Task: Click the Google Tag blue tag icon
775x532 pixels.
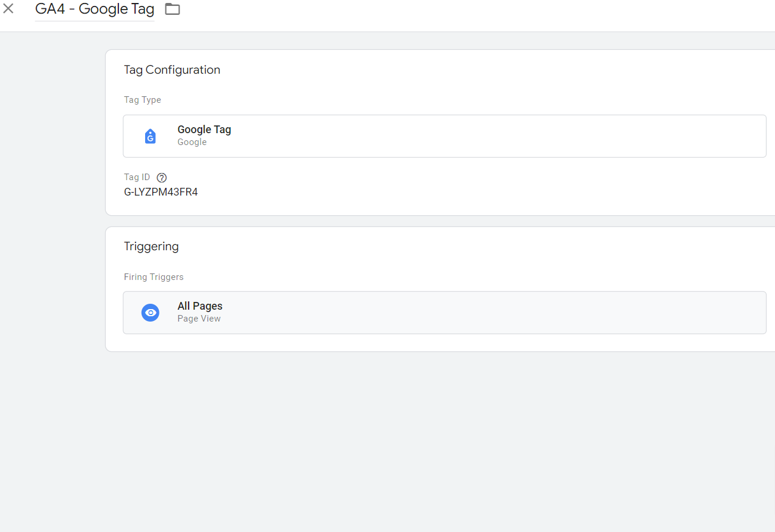Action: 150,136
